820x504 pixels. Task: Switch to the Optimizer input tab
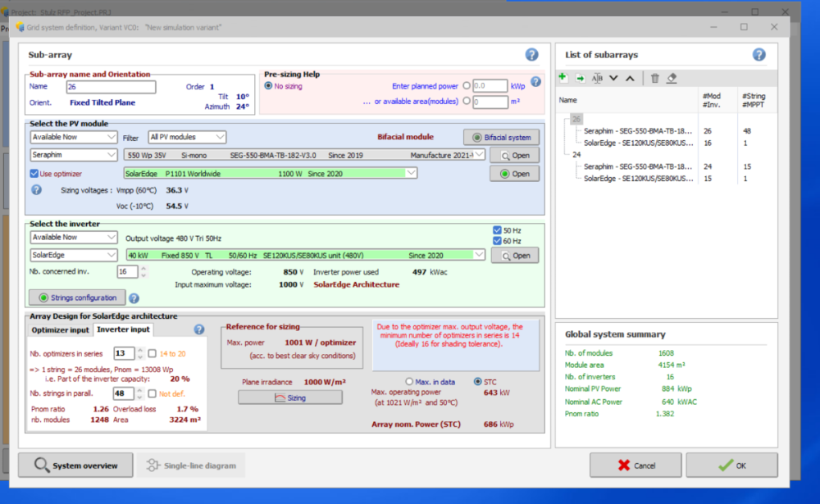point(60,329)
